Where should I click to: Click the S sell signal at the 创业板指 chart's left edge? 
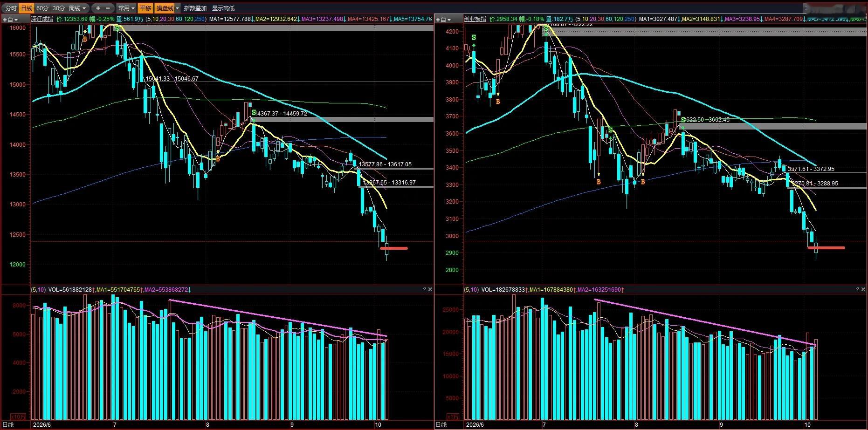point(474,37)
